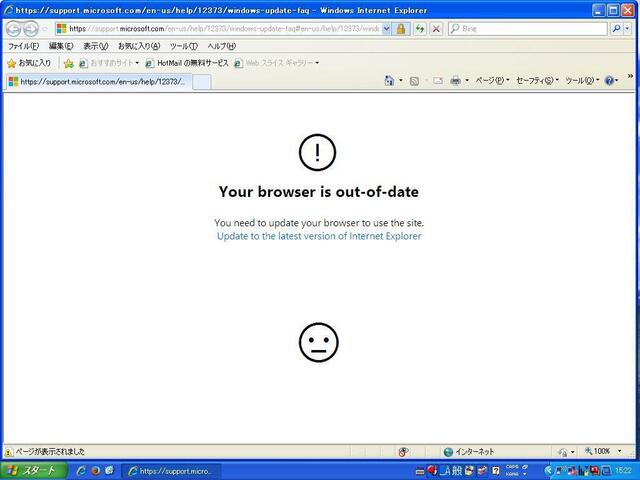Click the empty new tab button
The width and height of the screenshot is (640, 480).
pos(202,82)
